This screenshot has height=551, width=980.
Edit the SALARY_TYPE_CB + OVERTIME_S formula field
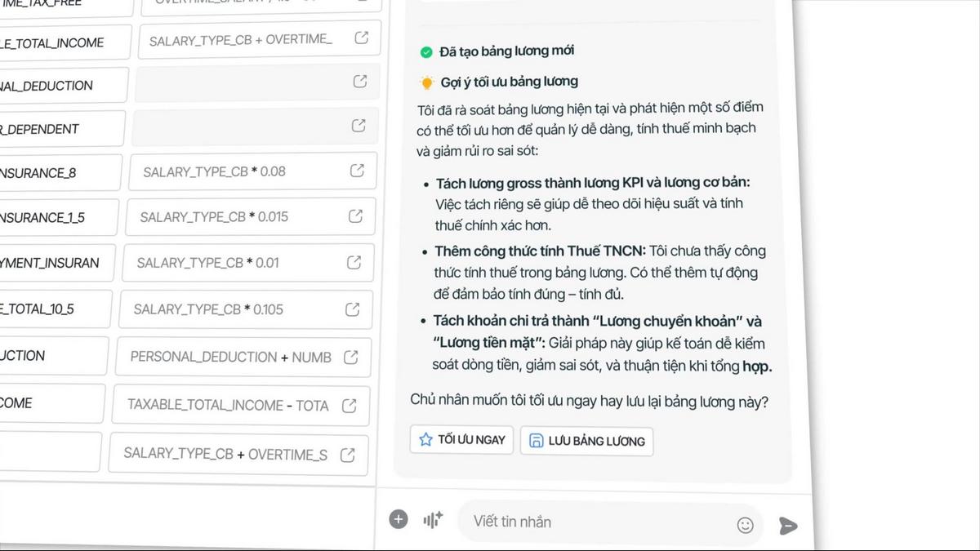coord(238,454)
